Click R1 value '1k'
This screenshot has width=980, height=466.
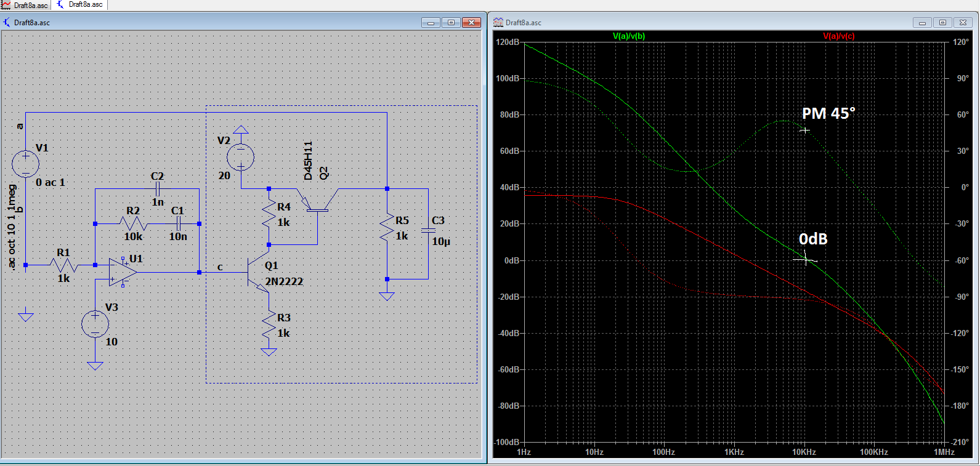pos(63,278)
